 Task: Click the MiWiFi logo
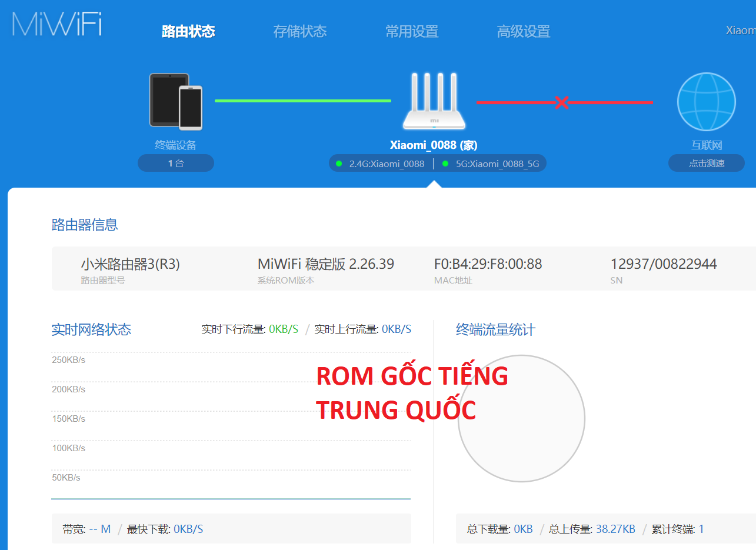pos(56,25)
